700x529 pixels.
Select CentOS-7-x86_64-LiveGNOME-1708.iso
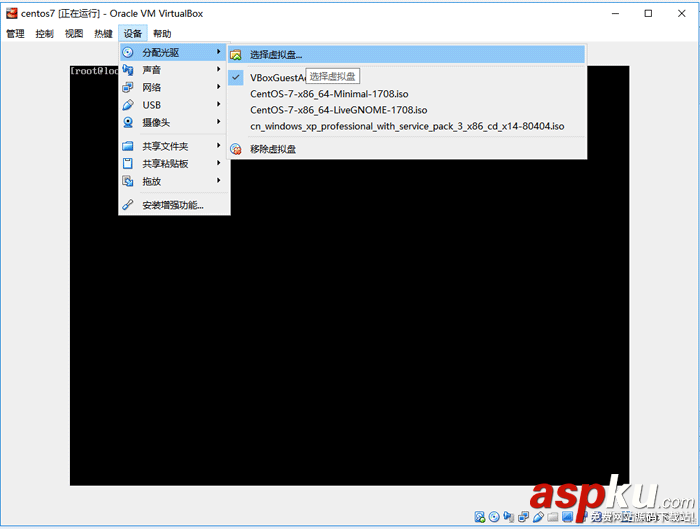407,110
